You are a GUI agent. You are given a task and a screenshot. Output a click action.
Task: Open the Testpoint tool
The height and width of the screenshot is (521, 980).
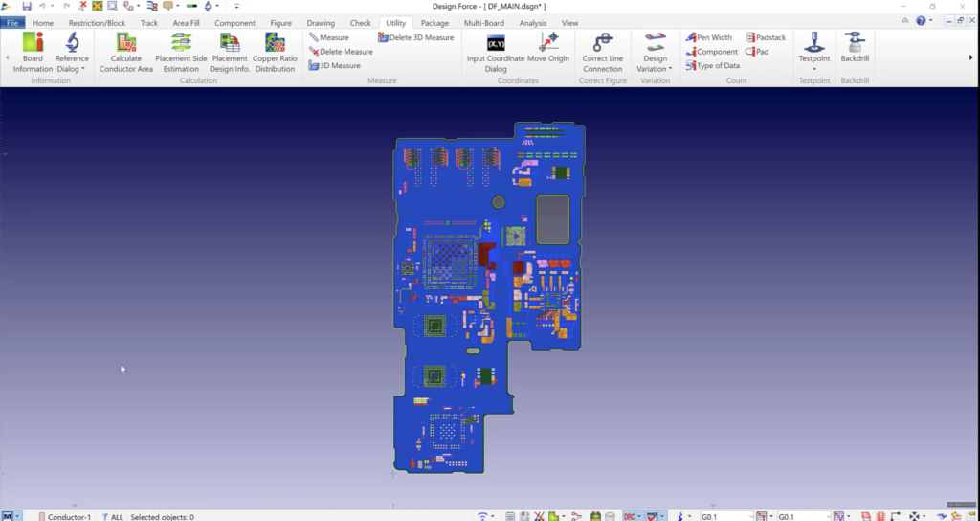(814, 49)
